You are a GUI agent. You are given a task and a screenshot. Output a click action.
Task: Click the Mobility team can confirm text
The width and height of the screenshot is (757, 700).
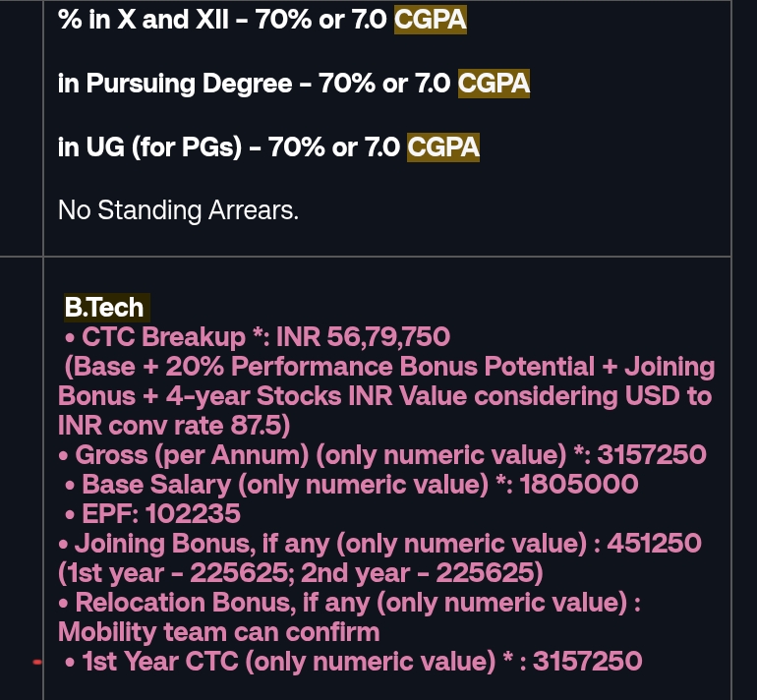pos(218,632)
